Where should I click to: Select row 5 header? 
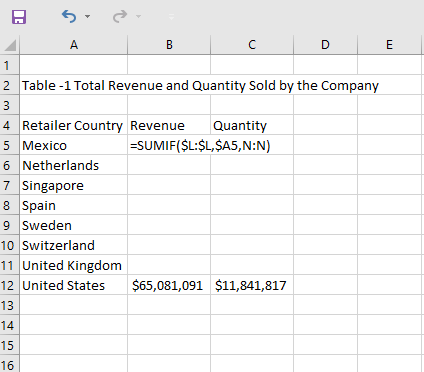[9, 145]
